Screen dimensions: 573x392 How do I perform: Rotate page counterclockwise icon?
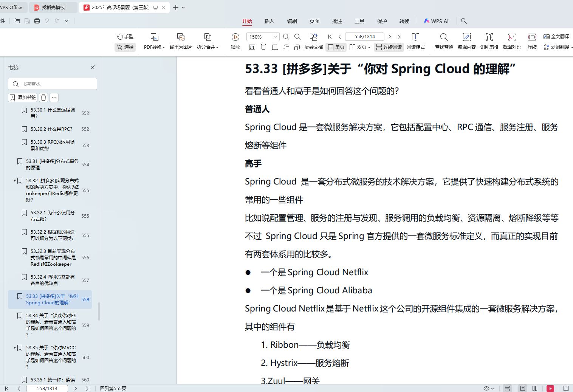point(286,47)
